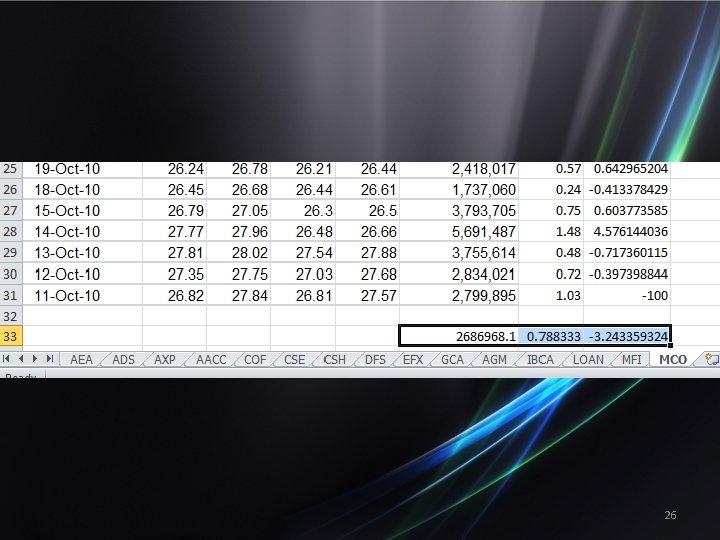720x540 pixels.
Task: Click average cell 0.788333
Action: coord(551,336)
